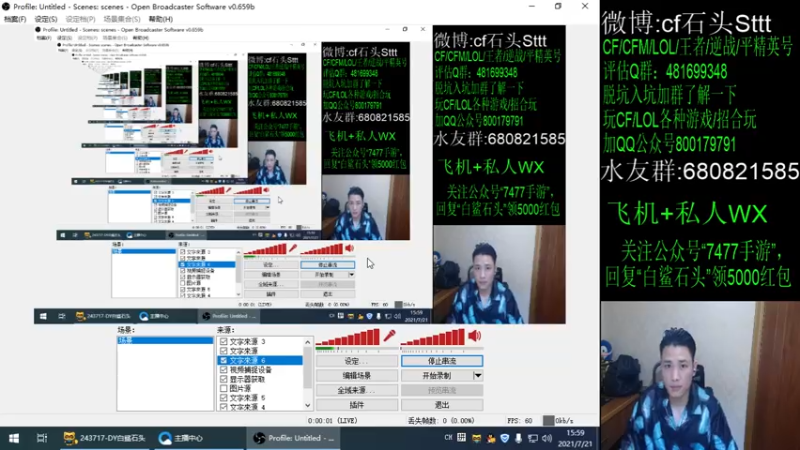Select the 场景 entry in scenes list
The image size is (800, 450).
[x=165, y=340]
